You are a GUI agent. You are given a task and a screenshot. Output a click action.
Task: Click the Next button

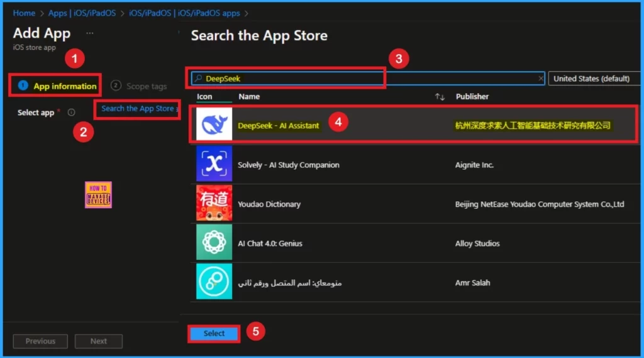coord(99,341)
